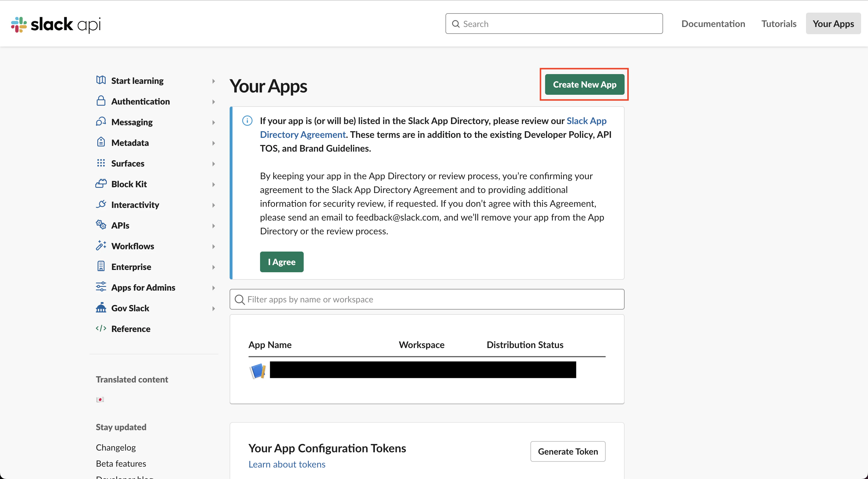Open the Tutorials nav item
868x479 pixels.
[x=779, y=24]
